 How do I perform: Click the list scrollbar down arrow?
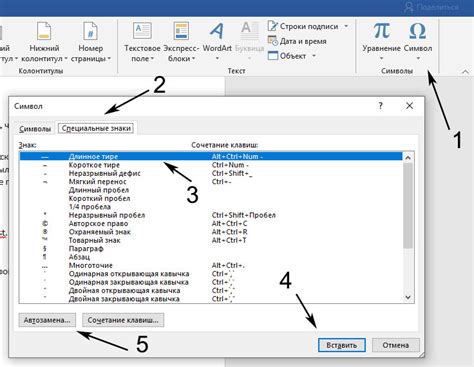(408, 297)
